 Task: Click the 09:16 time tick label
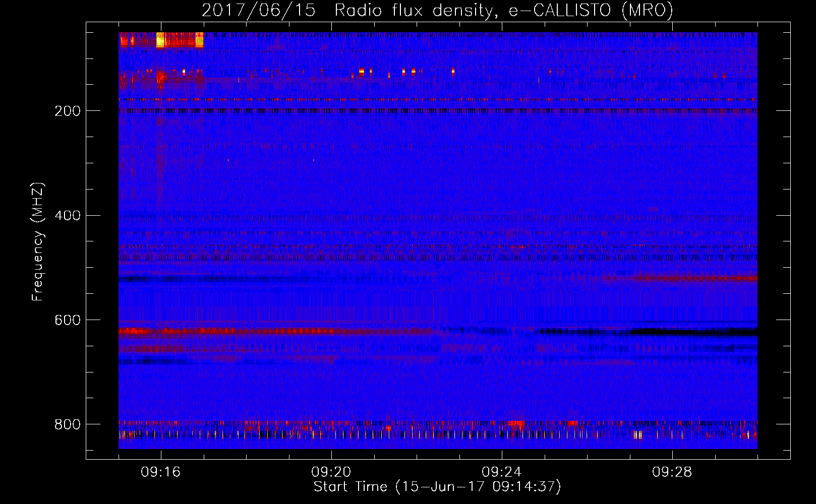coord(161,472)
